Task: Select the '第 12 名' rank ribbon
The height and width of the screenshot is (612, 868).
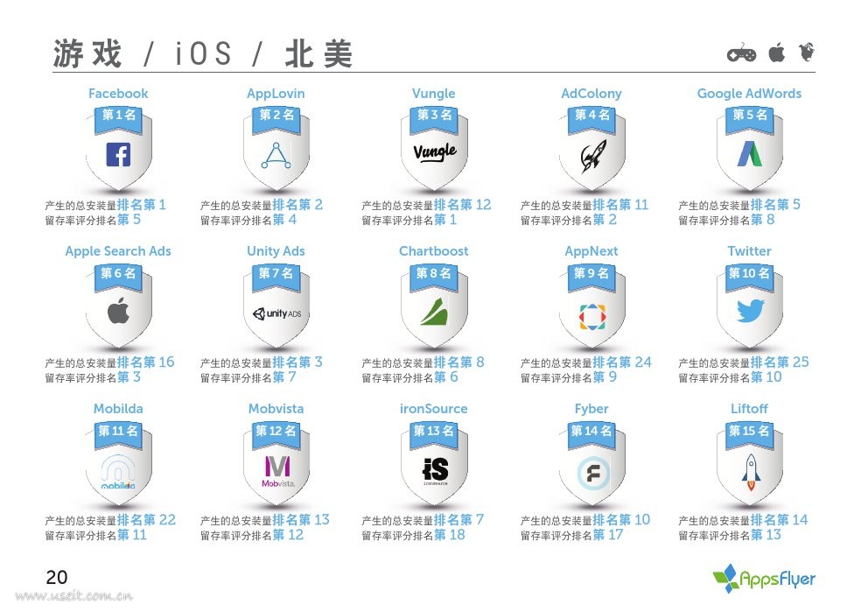Action: click(276, 433)
